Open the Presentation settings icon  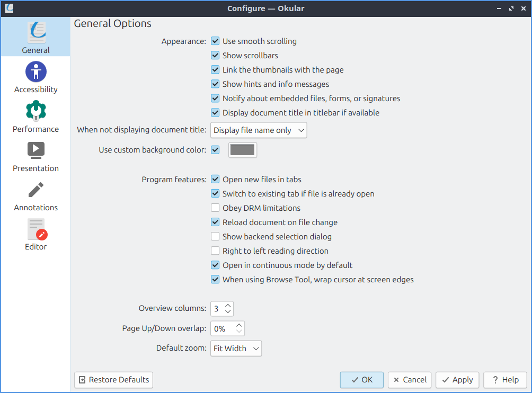36,150
